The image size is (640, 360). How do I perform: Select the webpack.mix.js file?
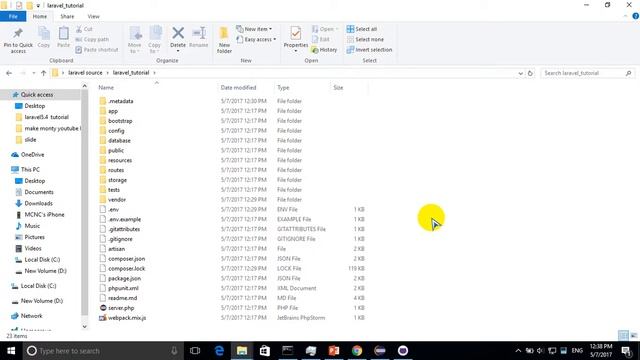(127, 318)
